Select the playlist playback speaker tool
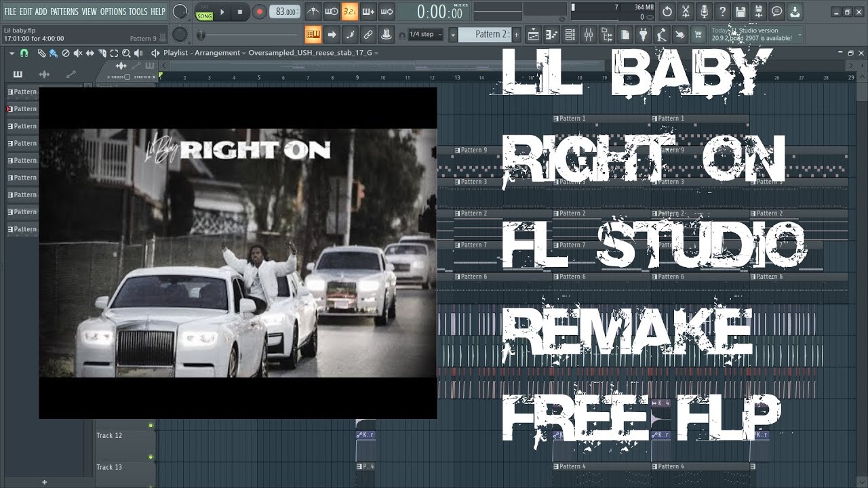This screenshot has width=868, height=488. pos(139,53)
